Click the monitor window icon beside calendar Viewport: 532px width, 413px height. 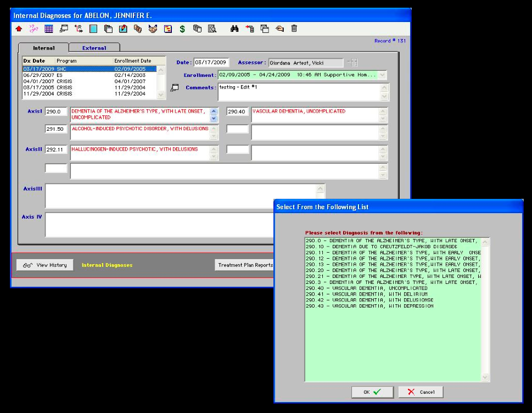coord(64,29)
